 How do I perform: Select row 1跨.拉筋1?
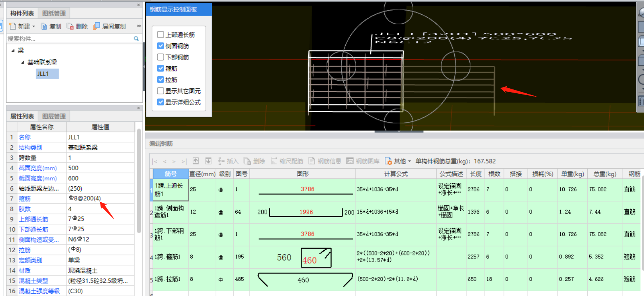point(170,279)
